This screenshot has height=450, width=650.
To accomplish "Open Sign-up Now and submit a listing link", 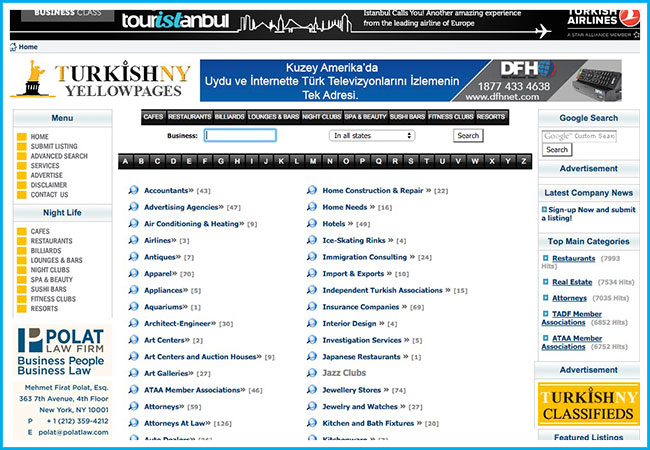I will [x=589, y=213].
